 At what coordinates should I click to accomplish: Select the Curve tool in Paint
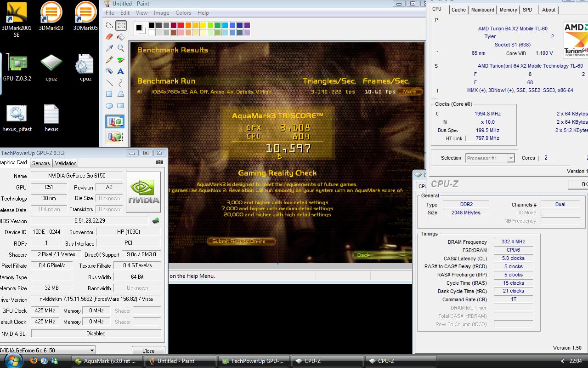[x=121, y=83]
